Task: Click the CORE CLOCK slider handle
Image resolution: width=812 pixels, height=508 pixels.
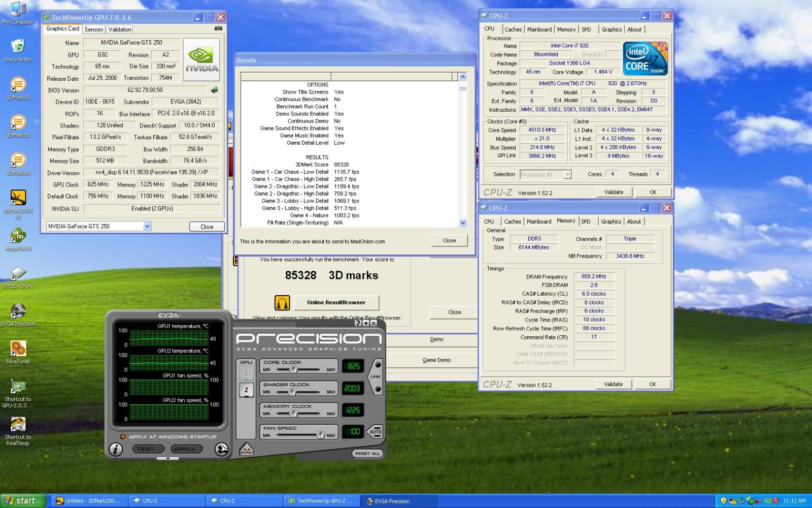Action: 293,370
